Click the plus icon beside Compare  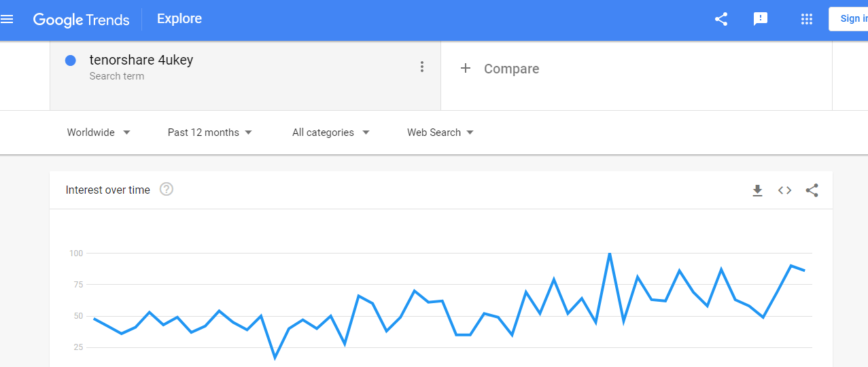click(466, 68)
